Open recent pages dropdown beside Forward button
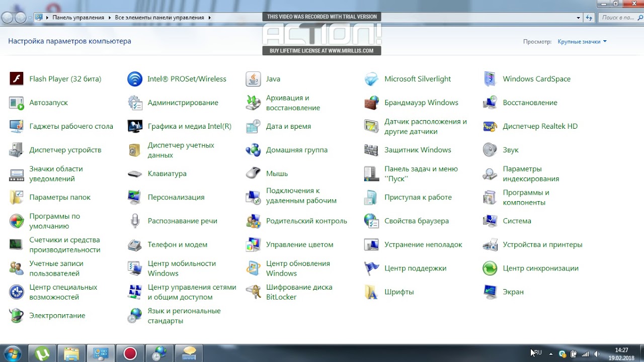This screenshot has width=644, height=362. (x=30, y=18)
